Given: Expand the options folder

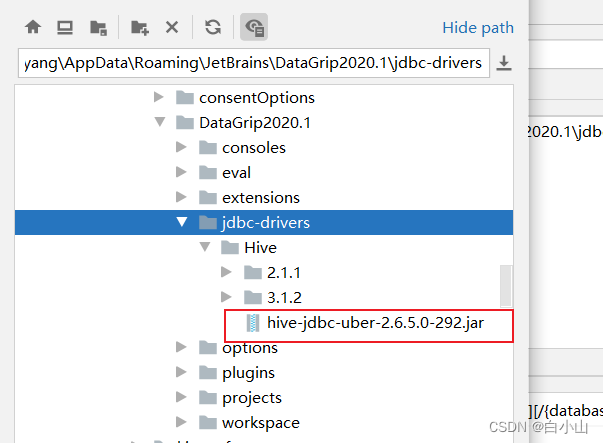Looking at the screenshot, I should pos(181,347).
